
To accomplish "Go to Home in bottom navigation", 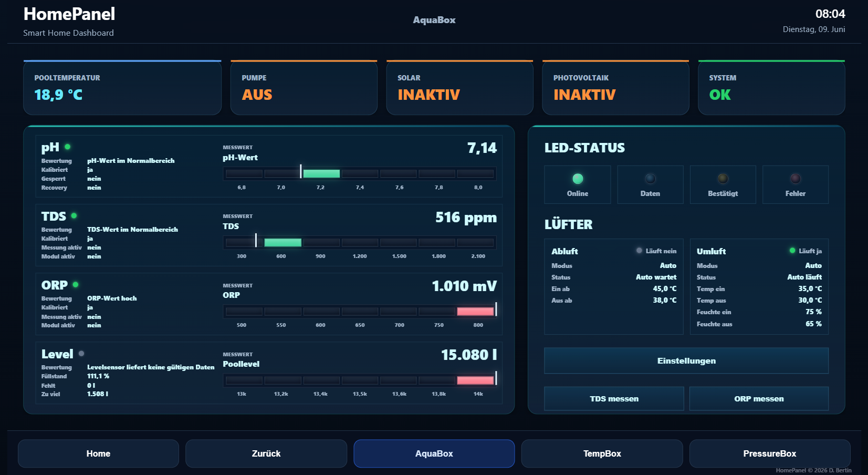I will coord(98,453).
